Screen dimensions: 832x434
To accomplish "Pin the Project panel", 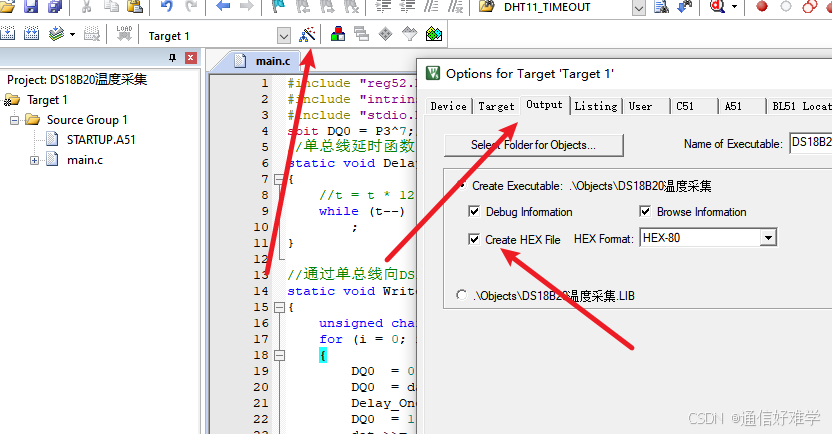I will (x=172, y=57).
